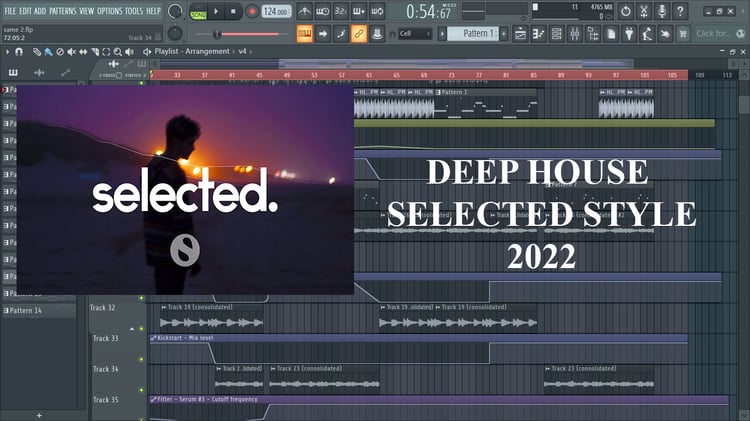The height and width of the screenshot is (421, 750).
Task: Open the Piano roll view icon
Action: pyautogui.click(x=539, y=34)
